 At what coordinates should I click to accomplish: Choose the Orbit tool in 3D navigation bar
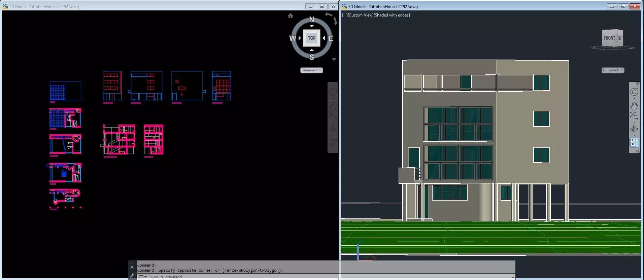coord(634,129)
